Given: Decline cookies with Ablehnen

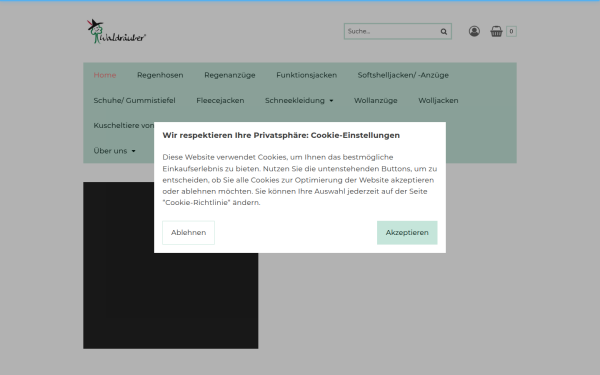Looking at the screenshot, I should click(x=188, y=233).
